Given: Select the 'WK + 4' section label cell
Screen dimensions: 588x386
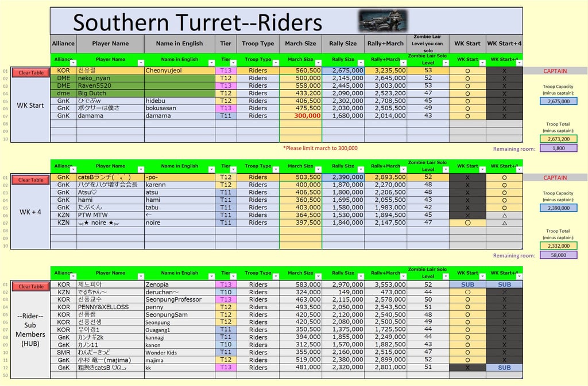Looking at the screenshot, I should tap(30, 212).
